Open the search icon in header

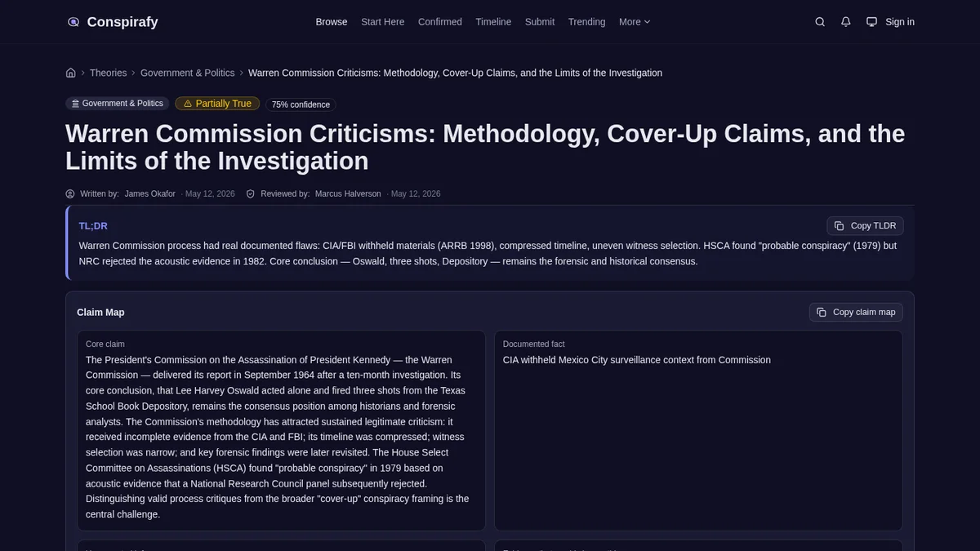pyautogui.click(x=820, y=22)
